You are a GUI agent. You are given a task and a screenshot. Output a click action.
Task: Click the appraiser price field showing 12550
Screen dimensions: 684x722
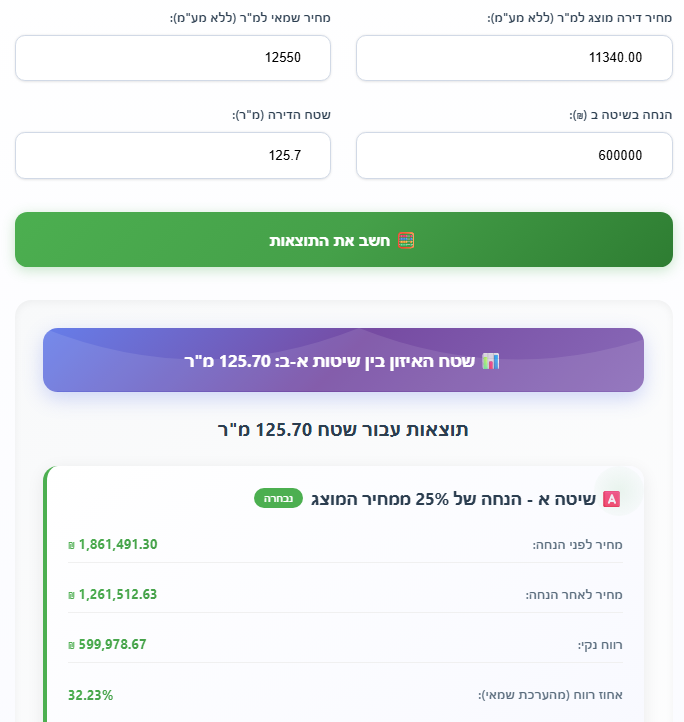[173, 58]
